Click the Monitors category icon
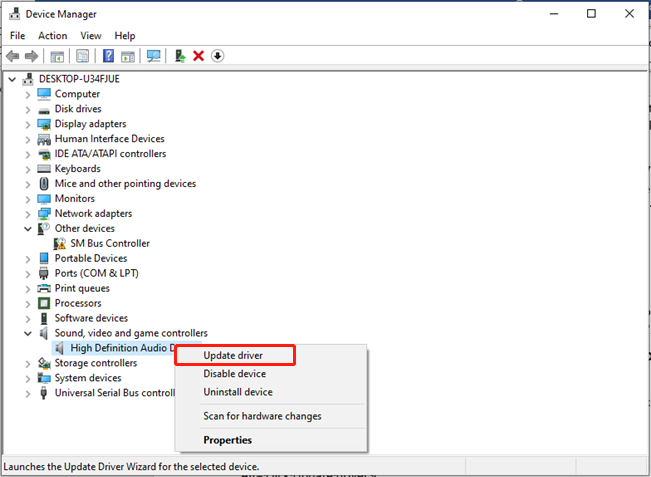Viewport: 651px width, 477px height. (44, 199)
